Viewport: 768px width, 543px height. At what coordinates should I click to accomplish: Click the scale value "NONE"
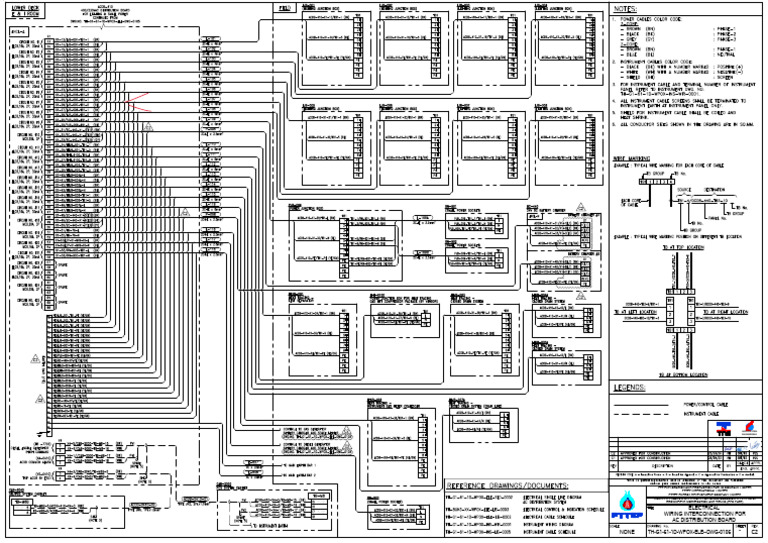coord(627,532)
